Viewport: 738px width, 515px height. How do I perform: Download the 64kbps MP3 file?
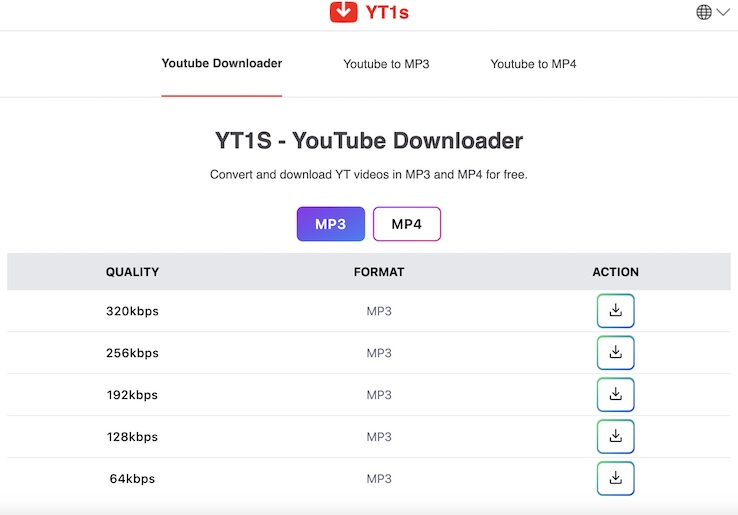615,478
